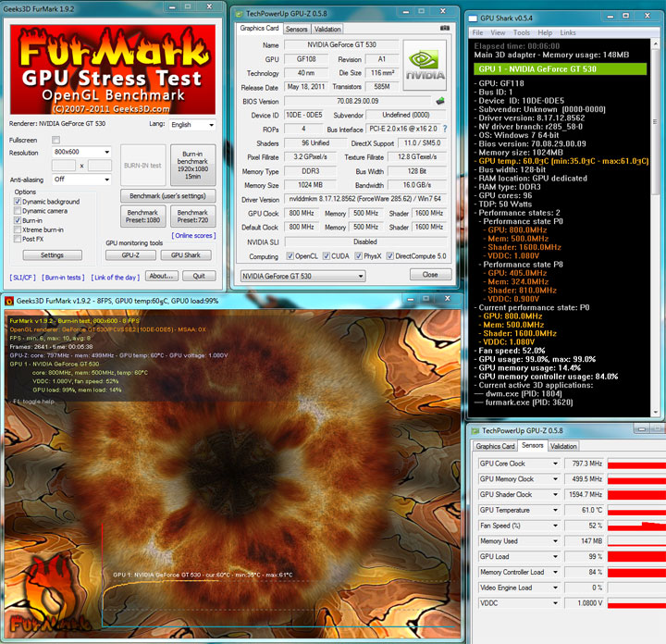Click the GPU Temperature red sensor graph
The image size is (666, 644).
tap(636, 512)
